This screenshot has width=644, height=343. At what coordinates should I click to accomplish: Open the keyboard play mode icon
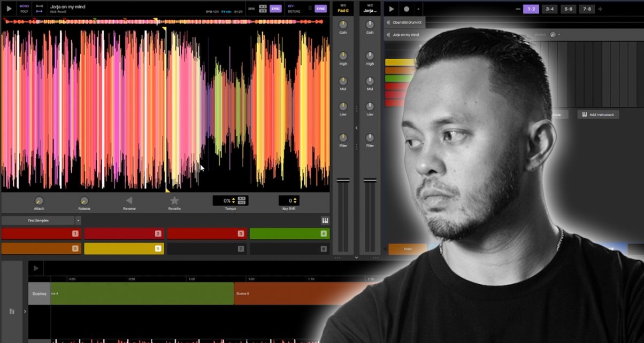(325, 221)
